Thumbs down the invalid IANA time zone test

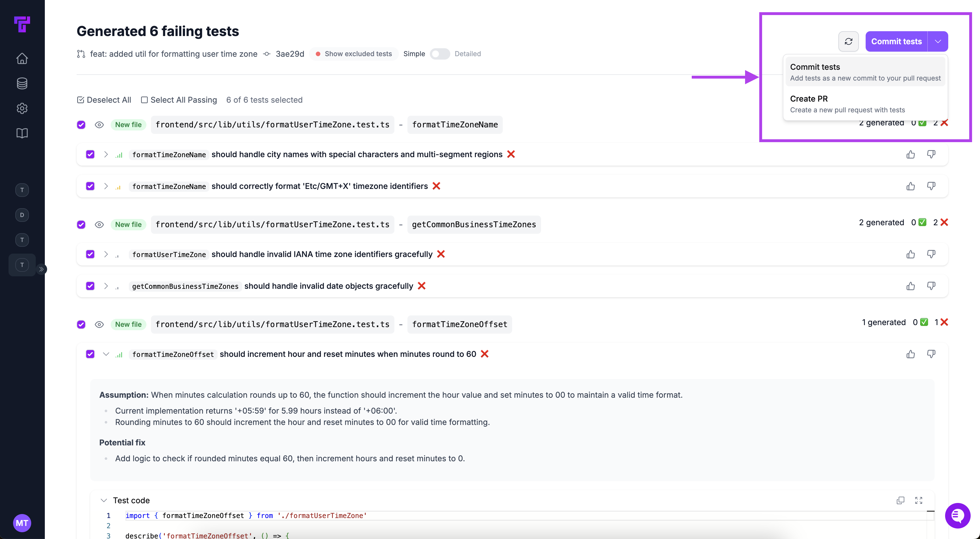pyautogui.click(x=931, y=254)
